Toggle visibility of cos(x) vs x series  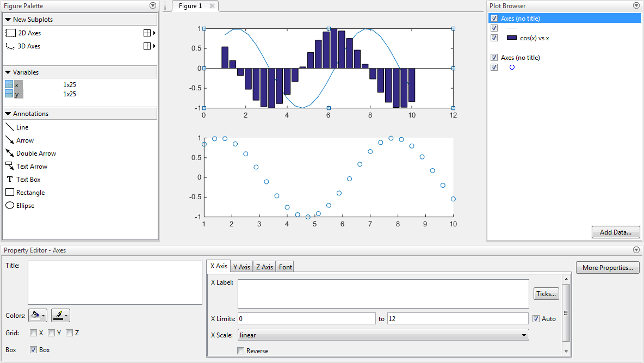[x=494, y=38]
